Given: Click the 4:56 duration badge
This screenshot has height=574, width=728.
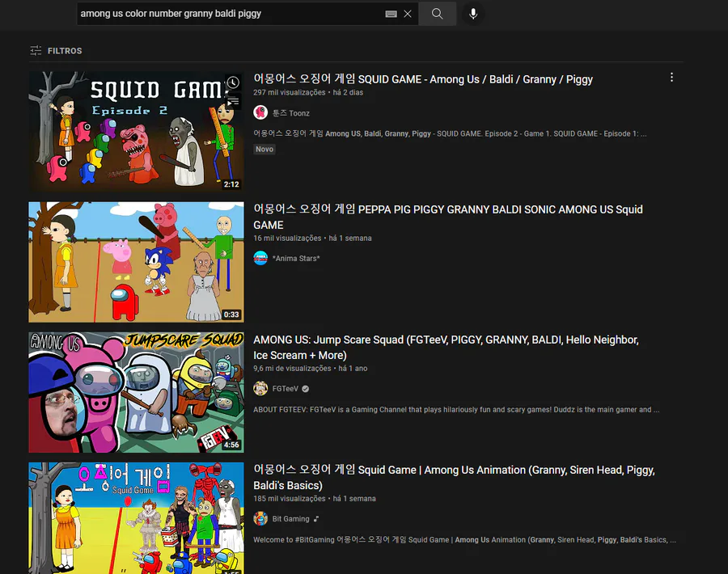Looking at the screenshot, I should click(x=231, y=445).
